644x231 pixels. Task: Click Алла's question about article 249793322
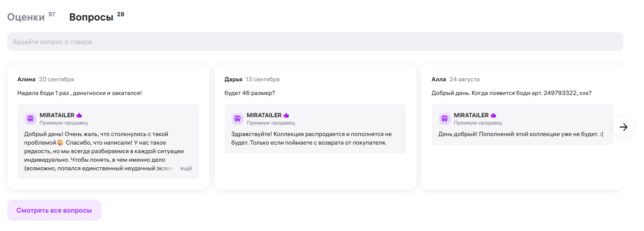pos(511,93)
